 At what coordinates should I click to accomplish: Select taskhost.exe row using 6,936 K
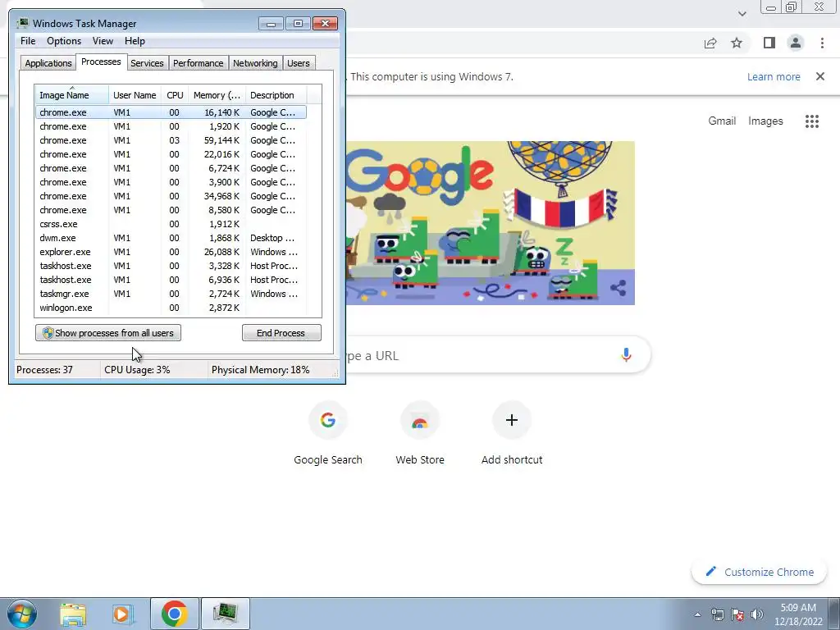pyautogui.click(x=171, y=280)
